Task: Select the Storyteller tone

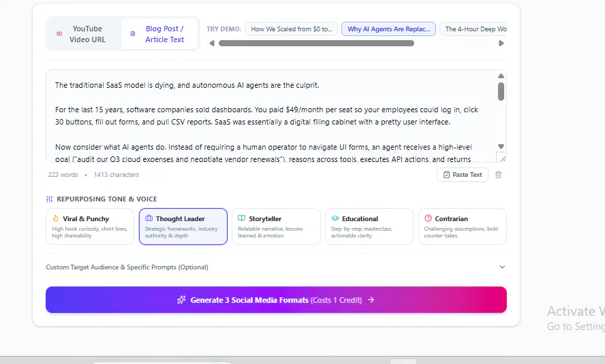Action: (276, 227)
